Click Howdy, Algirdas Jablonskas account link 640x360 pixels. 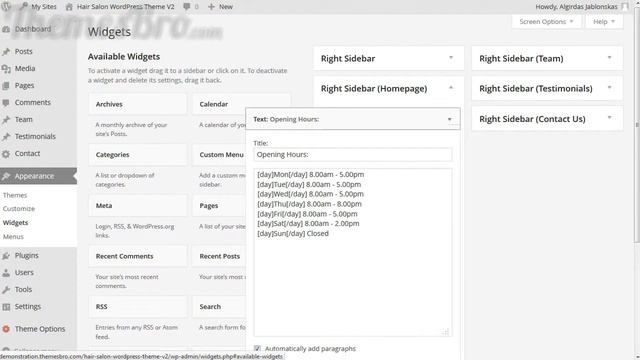click(576, 7)
